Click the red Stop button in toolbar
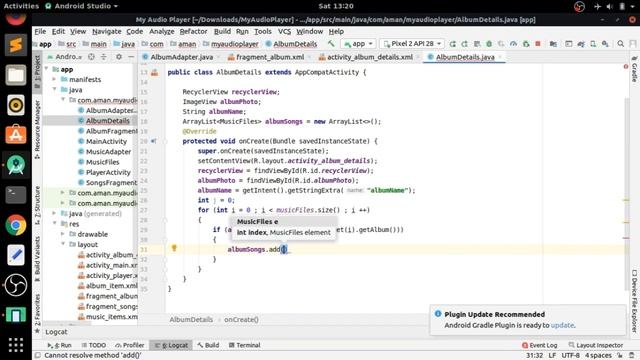This screenshot has width=640, height=360. pos(538,44)
